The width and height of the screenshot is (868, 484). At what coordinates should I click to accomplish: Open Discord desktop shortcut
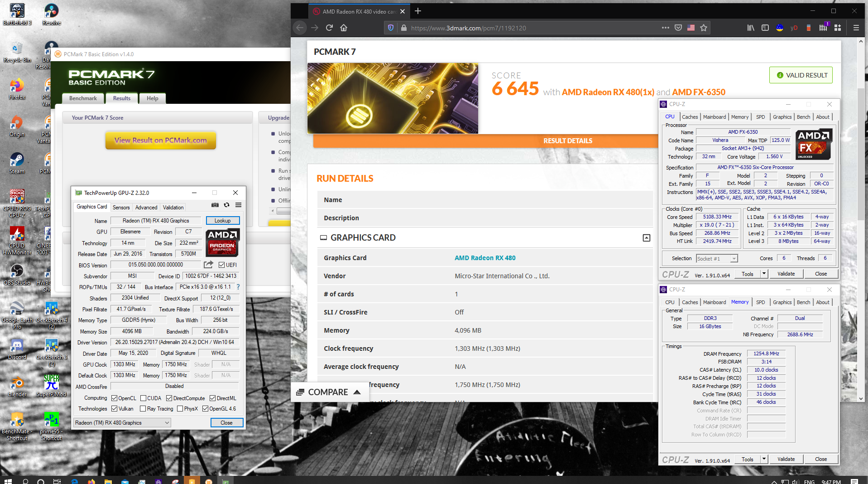(17, 349)
